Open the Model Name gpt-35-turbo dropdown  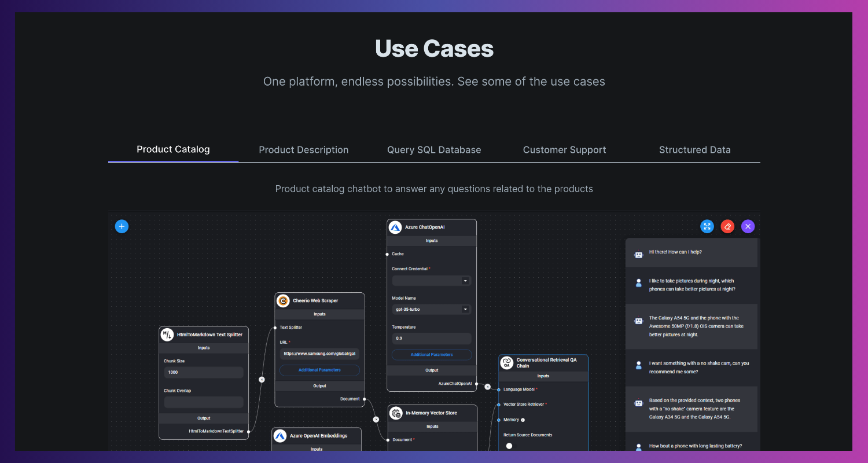[431, 309]
